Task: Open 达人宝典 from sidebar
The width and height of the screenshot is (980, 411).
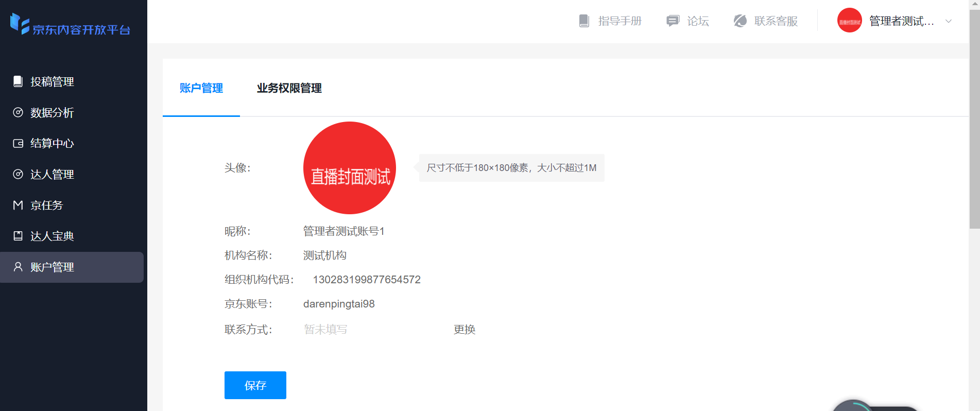Action: coord(72,236)
